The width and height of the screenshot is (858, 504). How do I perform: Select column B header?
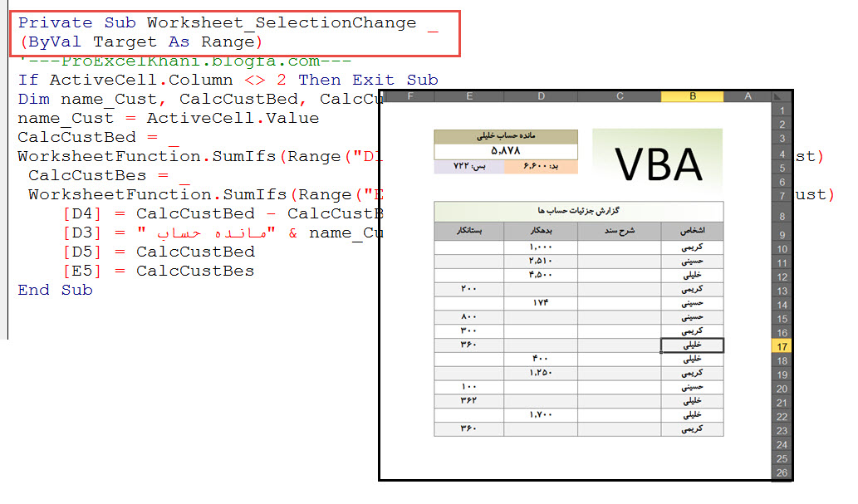[x=692, y=96]
